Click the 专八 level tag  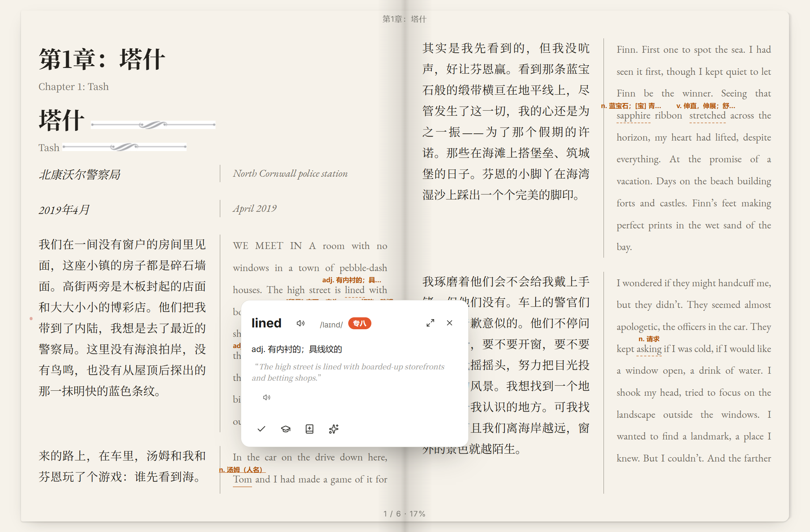pyautogui.click(x=360, y=323)
